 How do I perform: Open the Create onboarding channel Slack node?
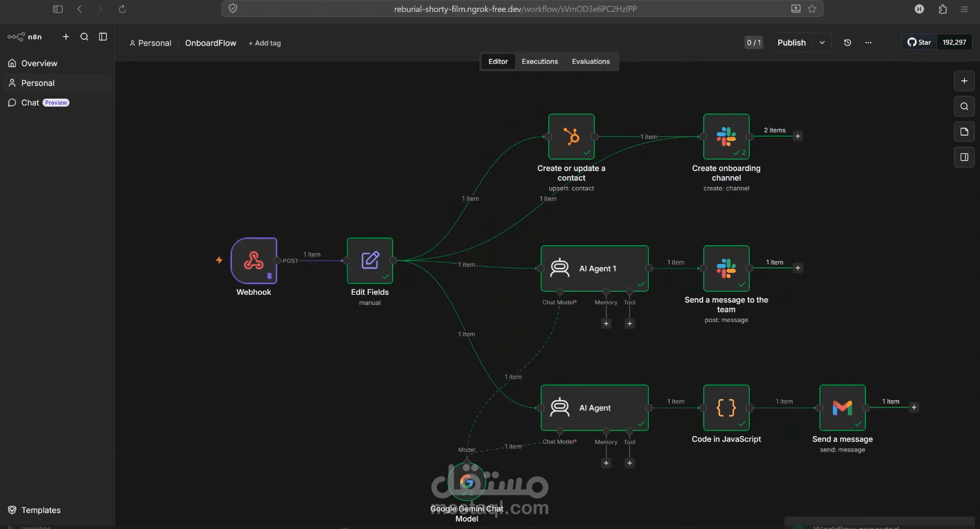click(726, 136)
